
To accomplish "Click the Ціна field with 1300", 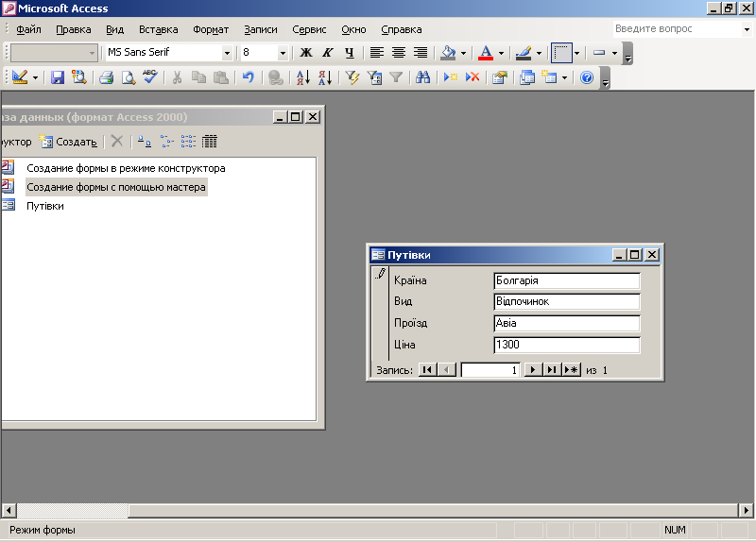I will click(x=567, y=345).
